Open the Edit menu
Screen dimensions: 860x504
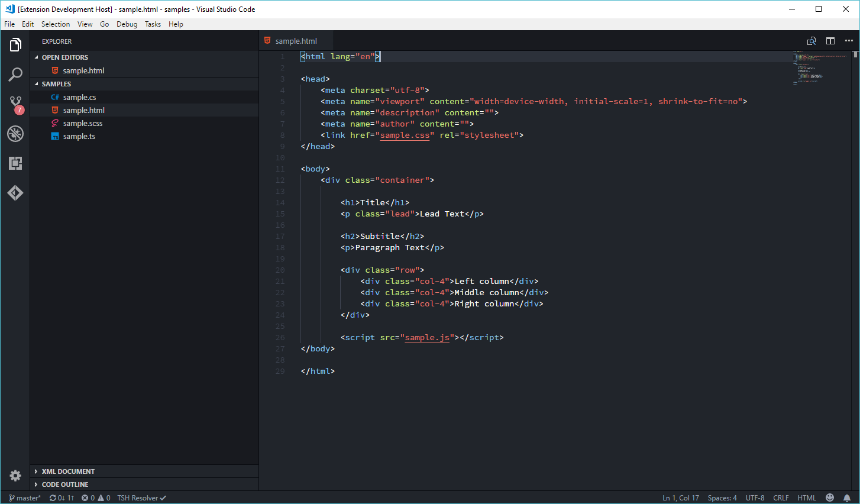click(28, 24)
